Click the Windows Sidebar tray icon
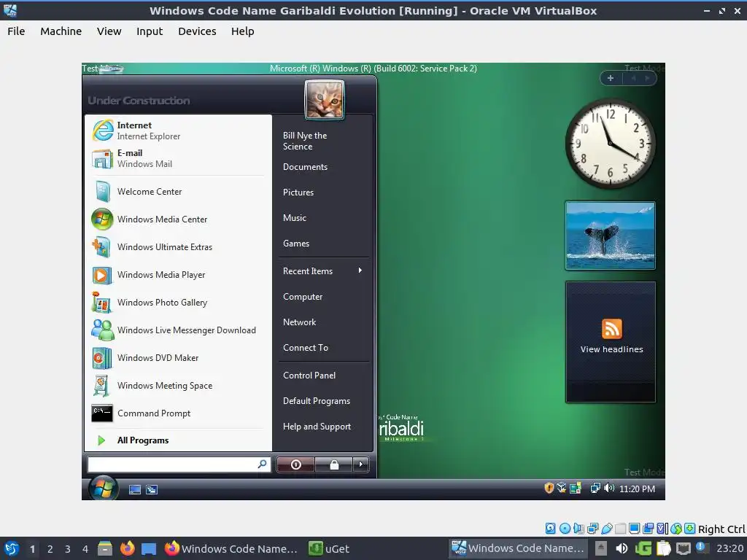Image resolution: width=747 pixels, height=560 pixels. (x=576, y=488)
